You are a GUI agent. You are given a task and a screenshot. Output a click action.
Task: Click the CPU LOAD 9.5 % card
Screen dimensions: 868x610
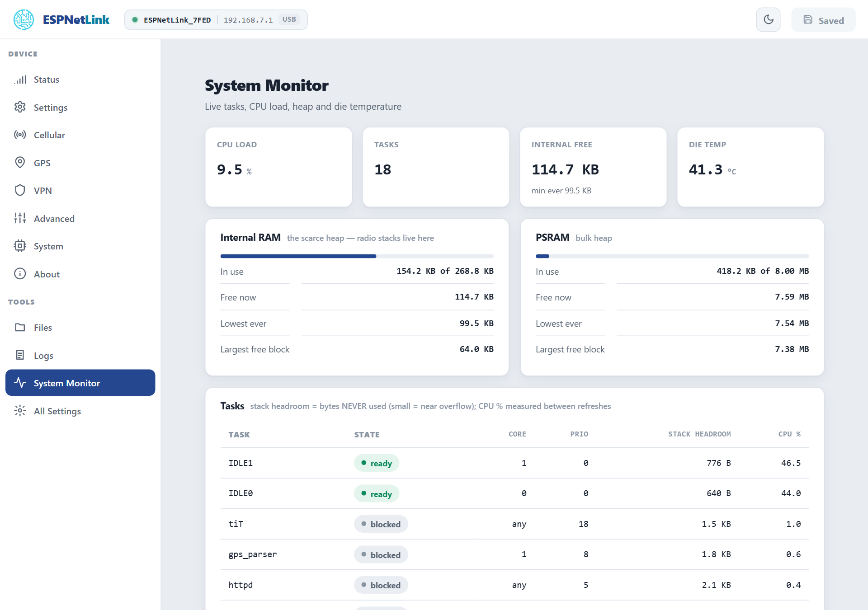(x=278, y=167)
